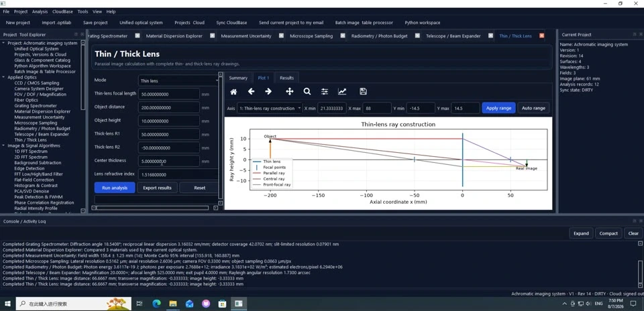644x311 pixels.
Task: Reset plot view with the Home icon
Action: [233, 92]
